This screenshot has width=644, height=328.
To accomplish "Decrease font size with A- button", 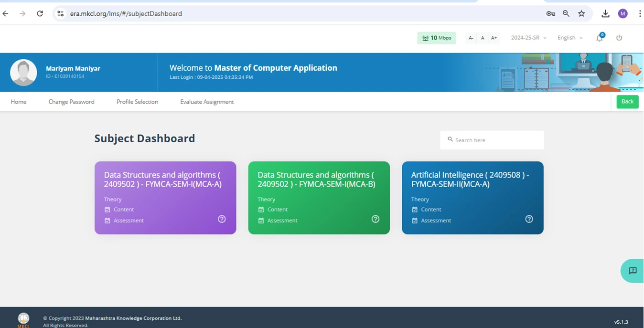I will [x=471, y=38].
